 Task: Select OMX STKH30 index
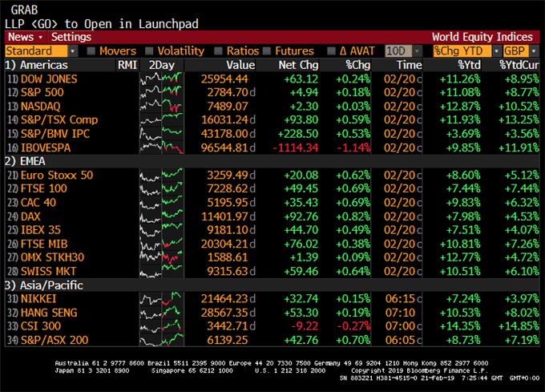52,257
